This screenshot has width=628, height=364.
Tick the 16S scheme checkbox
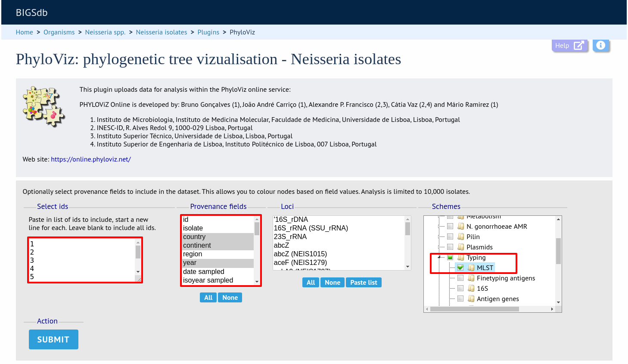tap(460, 288)
